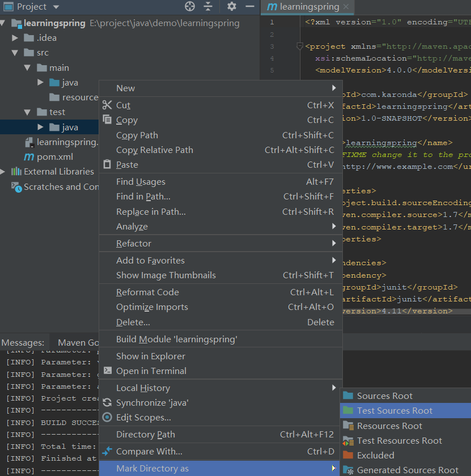Collapse the src folder tree arrow

[x=15, y=53]
